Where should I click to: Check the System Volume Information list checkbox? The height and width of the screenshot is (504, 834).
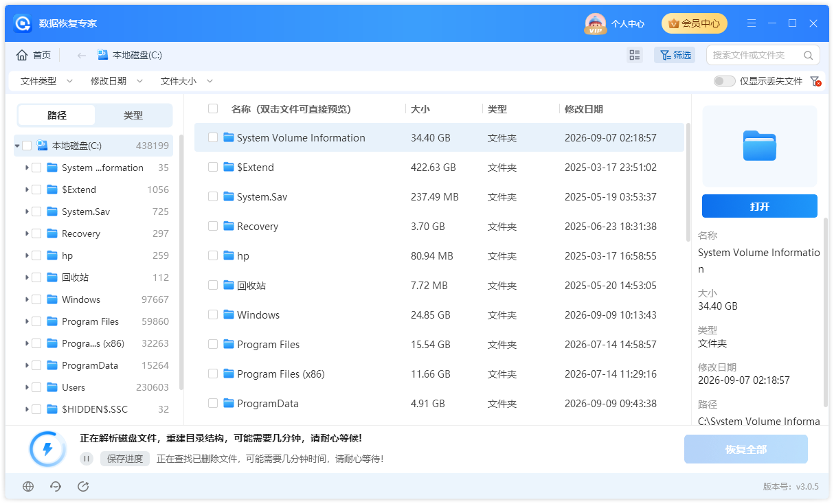(213, 137)
